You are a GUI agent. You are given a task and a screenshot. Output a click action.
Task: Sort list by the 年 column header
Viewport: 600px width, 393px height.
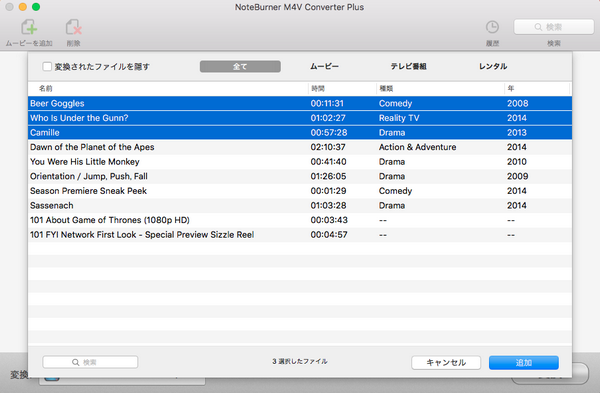tap(537, 89)
